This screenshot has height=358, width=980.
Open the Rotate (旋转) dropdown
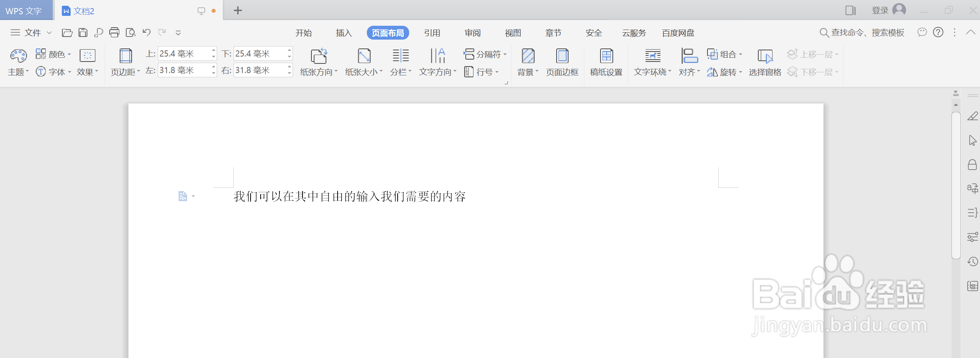click(724, 72)
